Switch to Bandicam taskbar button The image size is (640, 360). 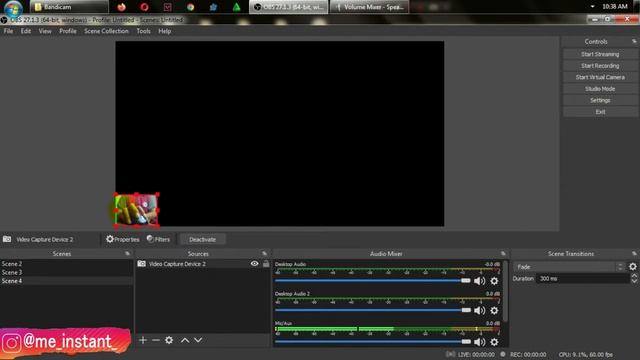69,7
